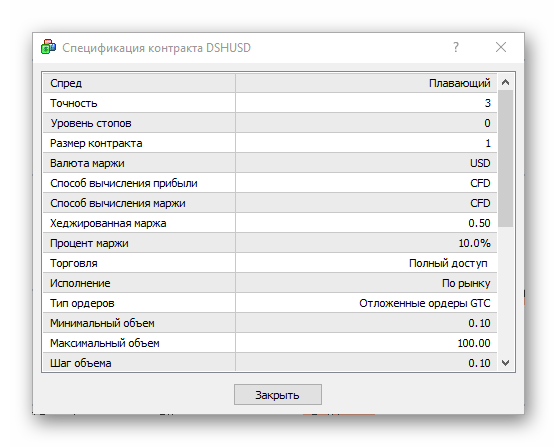The height and width of the screenshot is (447, 557).
Task: Select the Точность row
Action: 270,103
